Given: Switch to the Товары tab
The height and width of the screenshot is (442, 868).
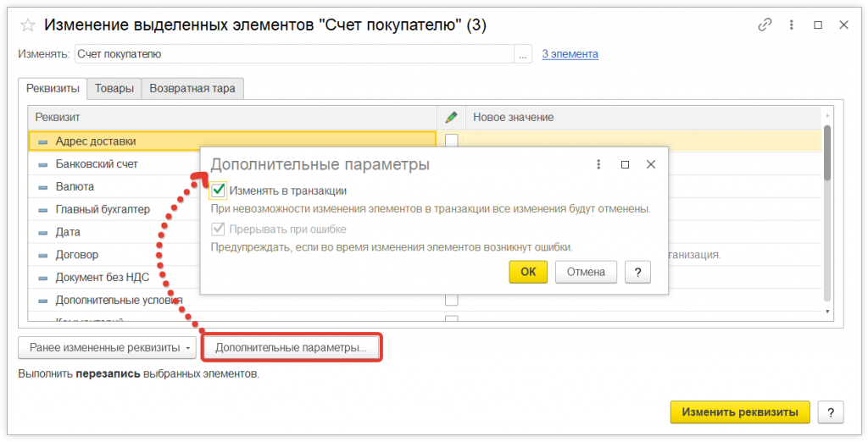Looking at the screenshot, I should tap(114, 88).
